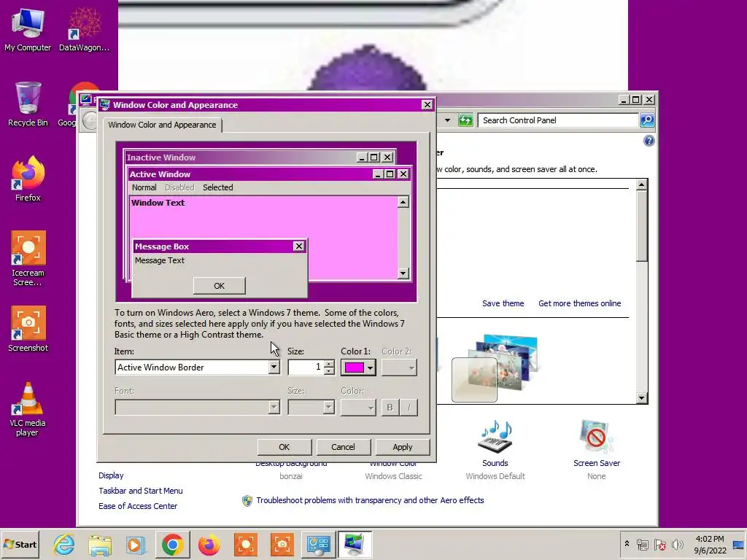The width and height of the screenshot is (747, 560).
Task: Open Taskbar and Start Menu link
Action: pyautogui.click(x=141, y=491)
